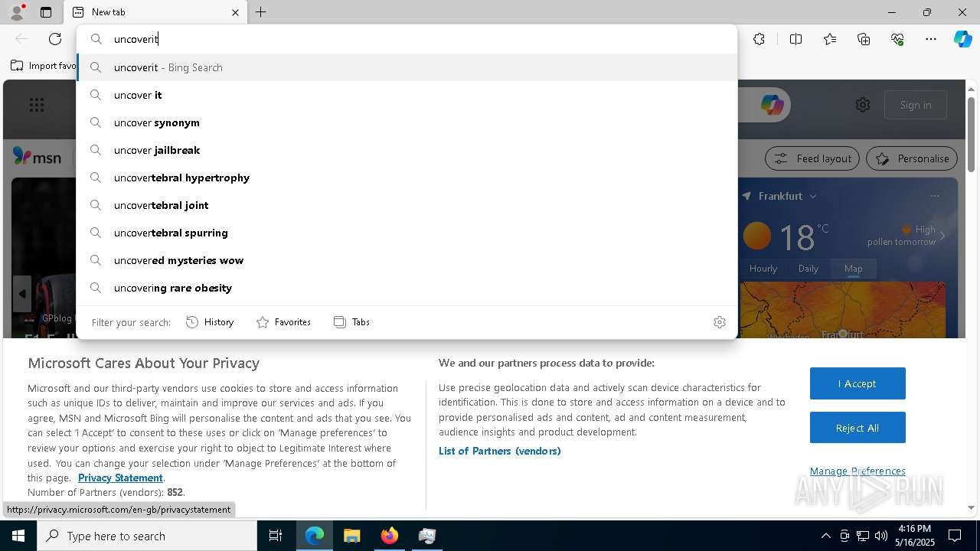
Task: Open page settings gear icon
Action: (x=863, y=105)
